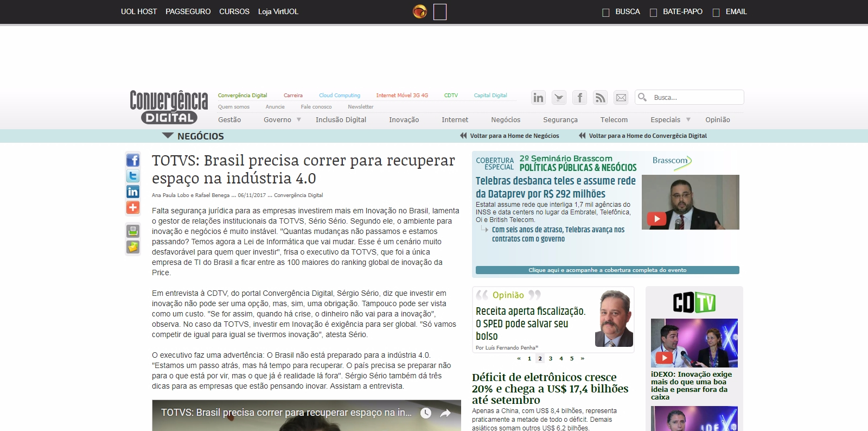Click the CDTV logo

(x=694, y=302)
